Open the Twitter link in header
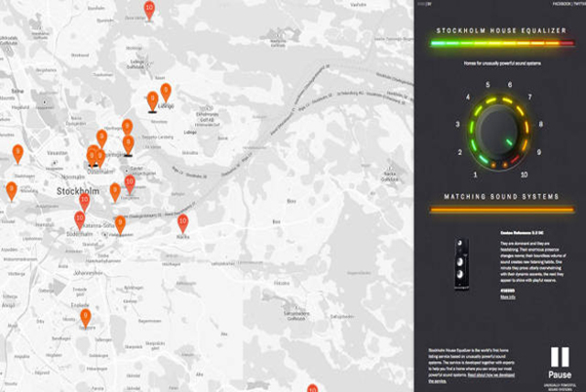 [580, 4]
